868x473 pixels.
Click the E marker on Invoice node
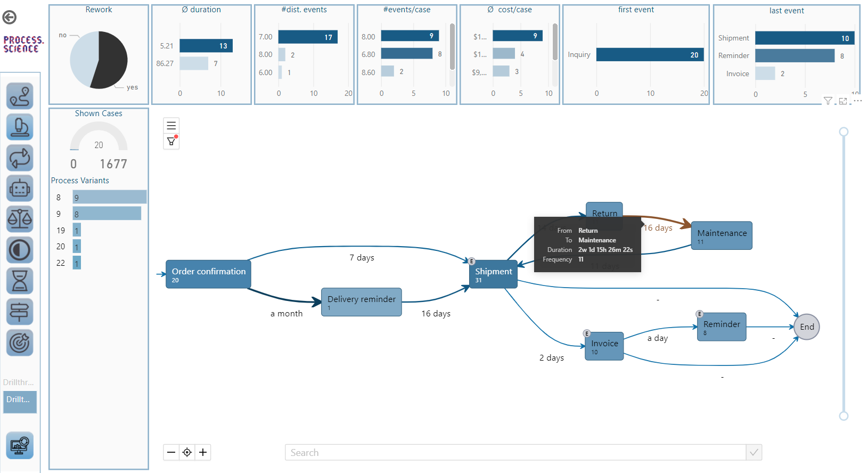[x=587, y=333]
